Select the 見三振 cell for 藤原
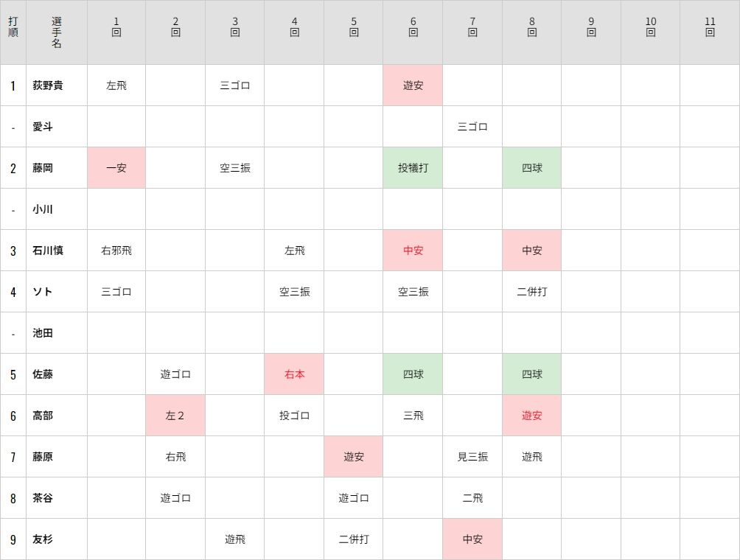 472,457
